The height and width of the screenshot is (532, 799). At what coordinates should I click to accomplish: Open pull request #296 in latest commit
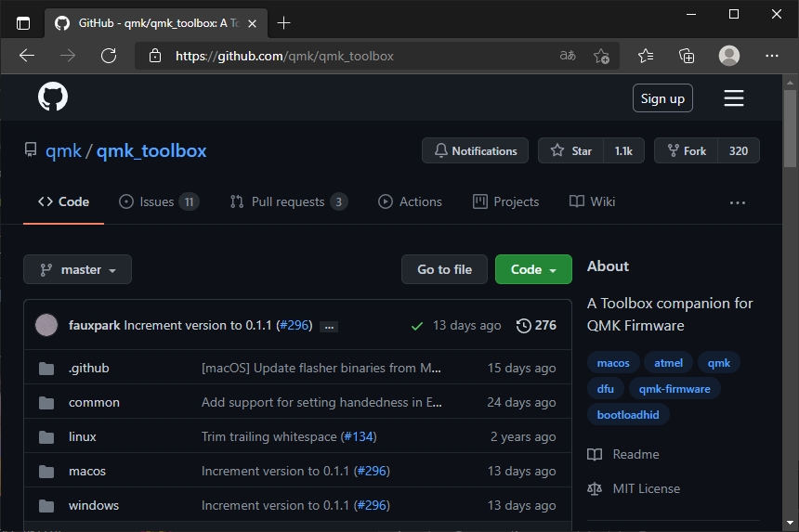(x=295, y=325)
